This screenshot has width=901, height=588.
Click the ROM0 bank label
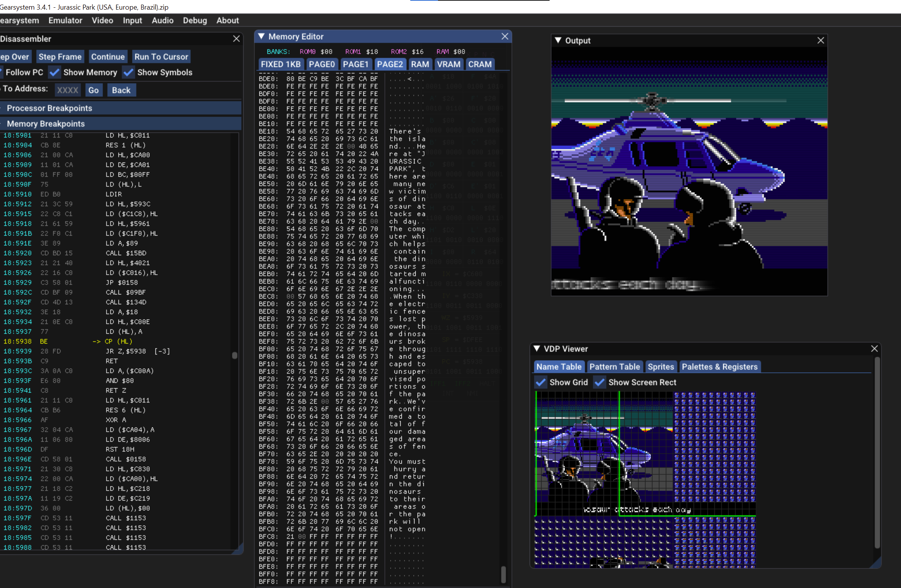(x=308, y=52)
